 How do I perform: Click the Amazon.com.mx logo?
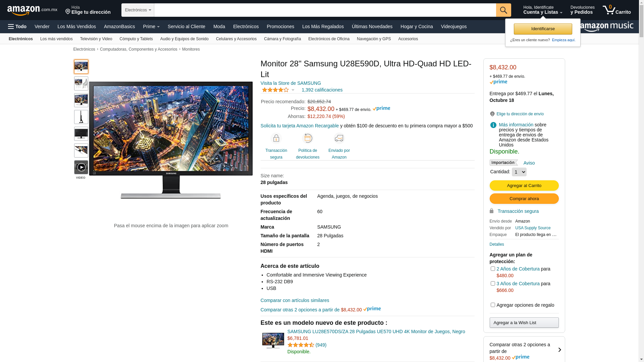click(32, 10)
